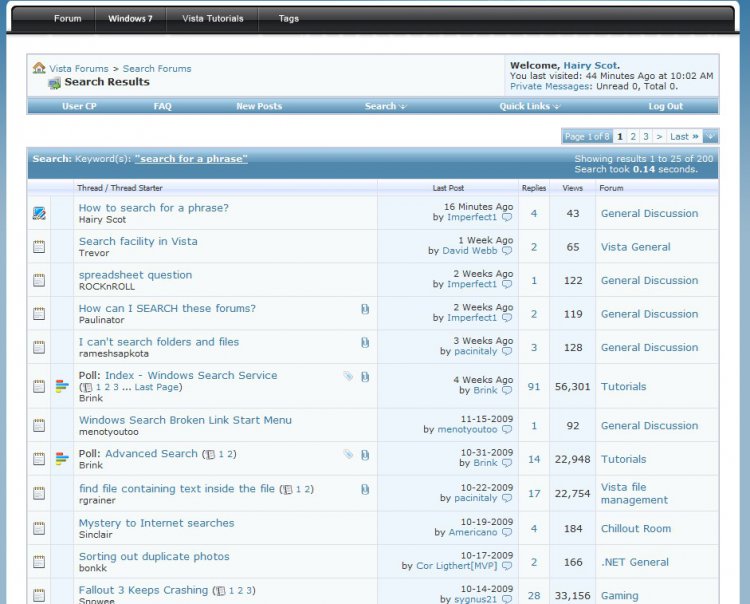This screenshot has height=604, width=750.
Task: Go to last post icon beside 'David Webb'
Action: click(507, 251)
